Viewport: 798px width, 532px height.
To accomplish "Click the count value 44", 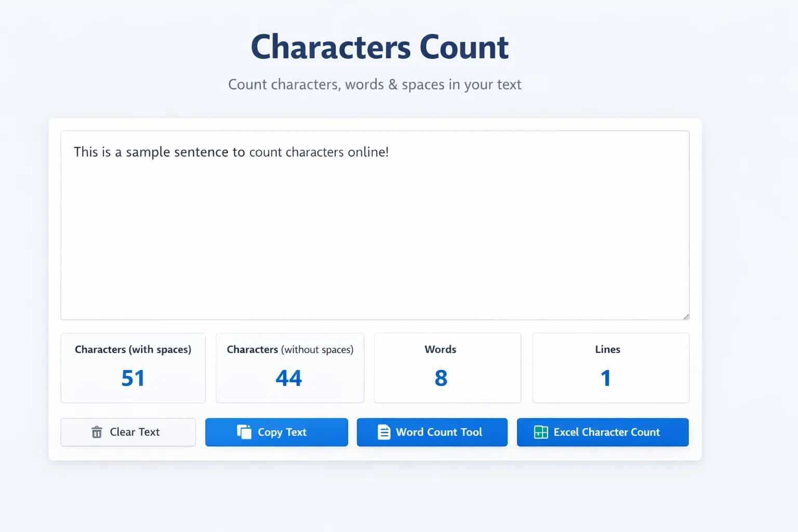I will pos(289,378).
